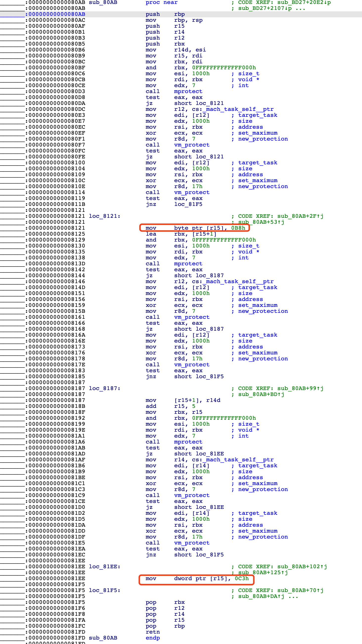Select 'r14d, esi' operands at address 80B6
Viewport: 362px width, 644px height.
click(190, 50)
